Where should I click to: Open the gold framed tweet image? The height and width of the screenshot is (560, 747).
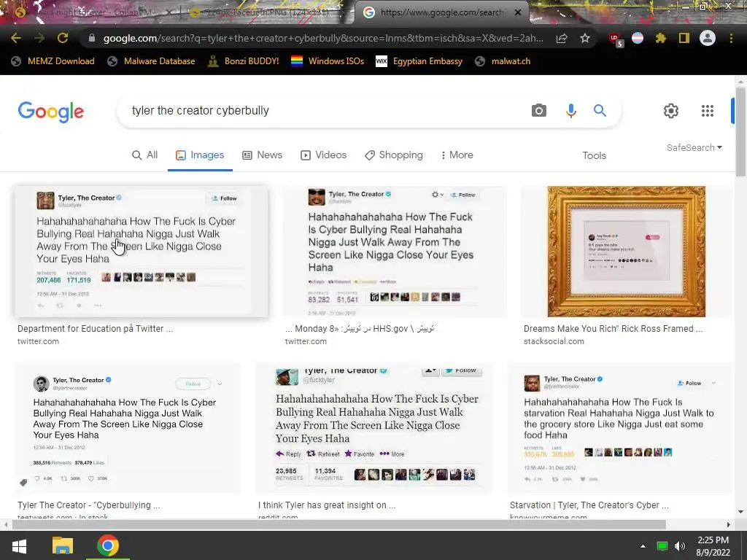click(626, 251)
